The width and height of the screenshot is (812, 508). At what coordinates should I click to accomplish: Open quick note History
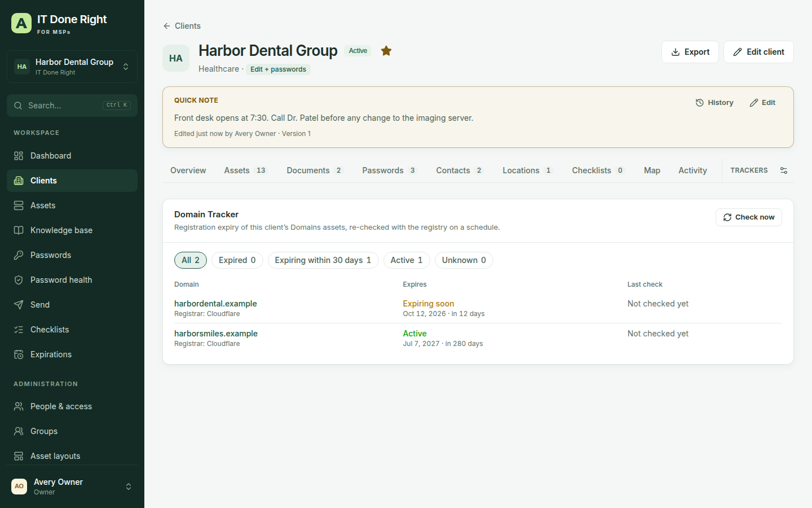click(714, 103)
